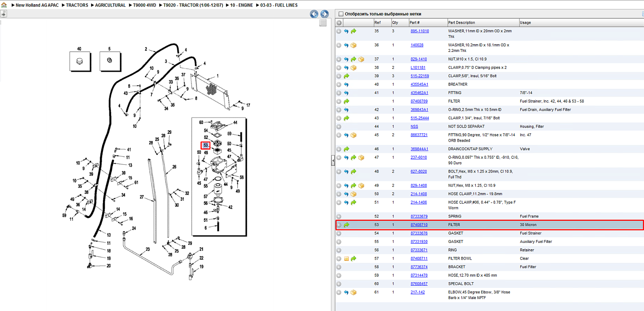Click the green arrow icon in Ref 48 row
This screenshot has height=311, width=644.
coord(353,172)
